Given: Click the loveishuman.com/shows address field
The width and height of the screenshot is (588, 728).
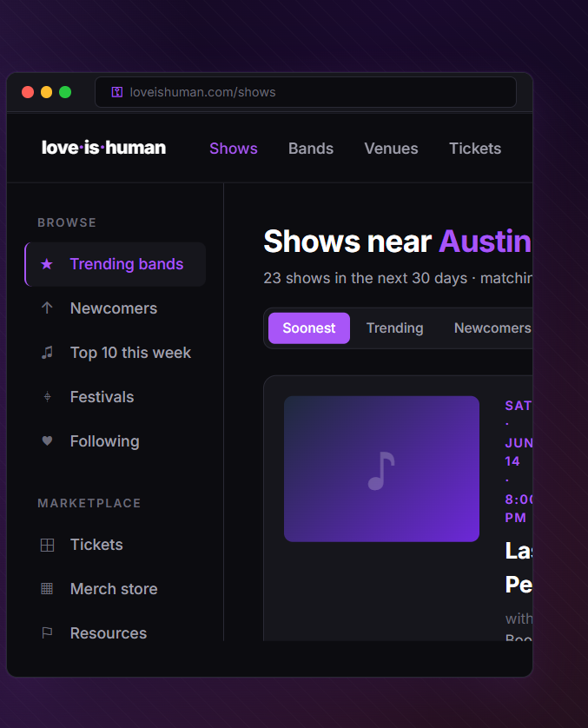Looking at the screenshot, I should pyautogui.click(x=306, y=92).
